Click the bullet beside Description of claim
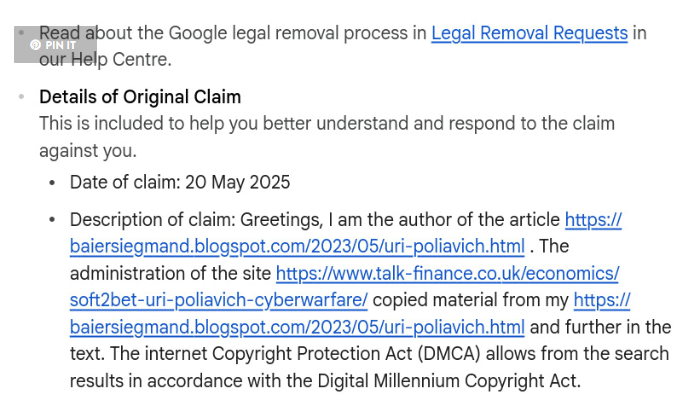The width and height of the screenshot is (699, 419). [52, 220]
